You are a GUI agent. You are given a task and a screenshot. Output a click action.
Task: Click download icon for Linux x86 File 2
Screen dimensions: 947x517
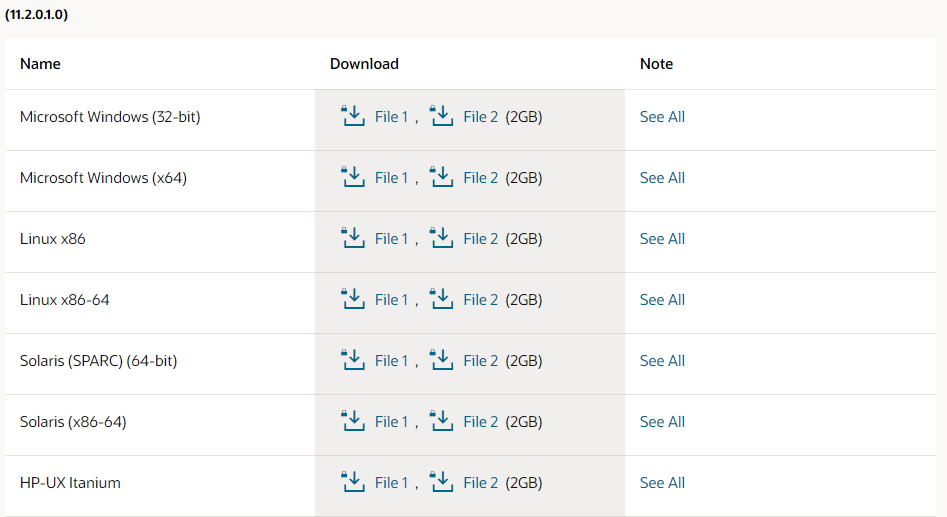[x=441, y=237]
